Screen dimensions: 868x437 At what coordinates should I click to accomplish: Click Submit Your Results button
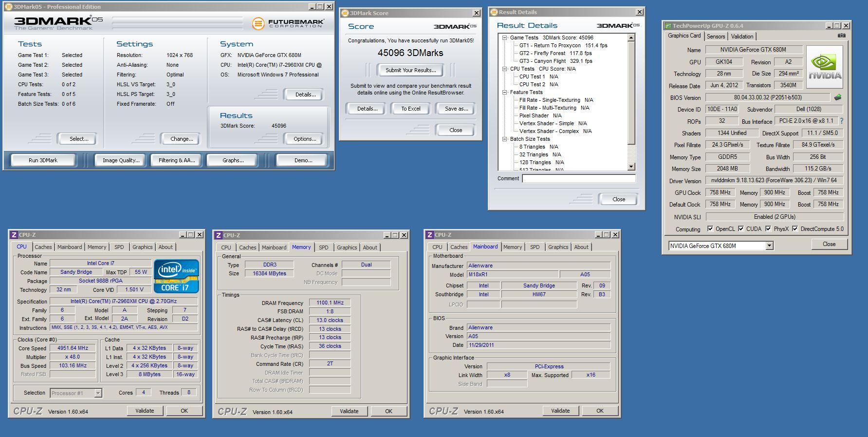coord(410,70)
